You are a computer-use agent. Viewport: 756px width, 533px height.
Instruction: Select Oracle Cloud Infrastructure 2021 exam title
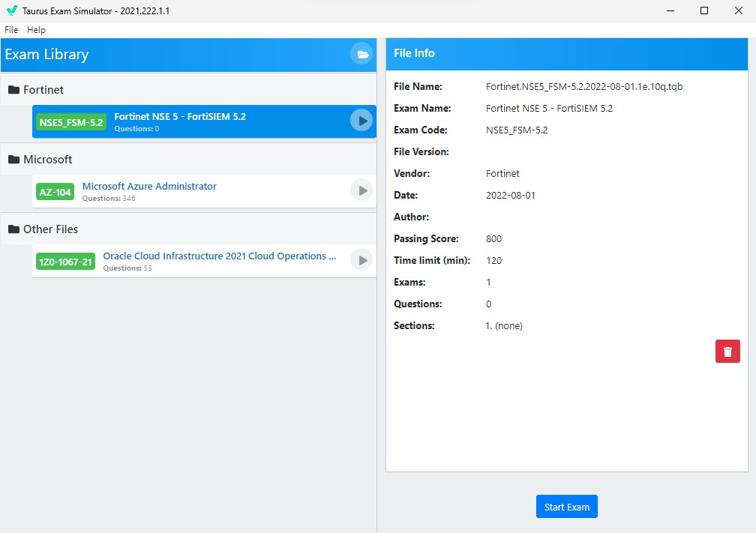(219, 256)
